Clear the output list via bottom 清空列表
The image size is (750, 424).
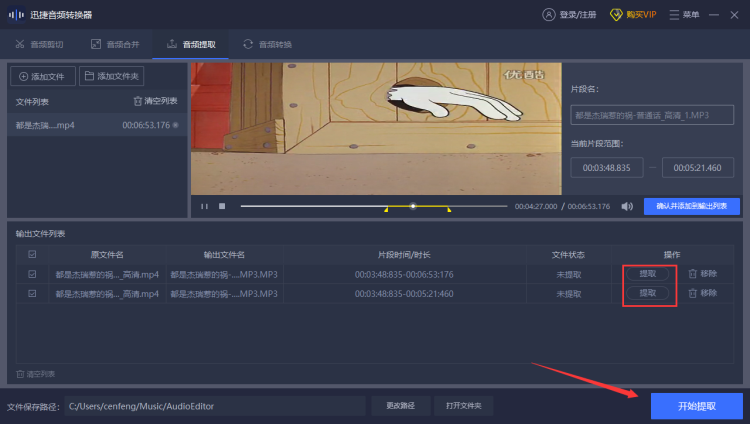[35, 374]
